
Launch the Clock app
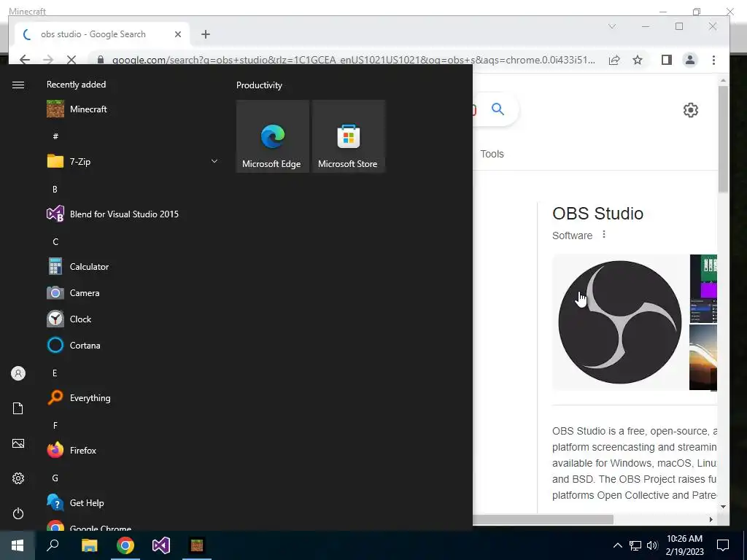pos(133,319)
